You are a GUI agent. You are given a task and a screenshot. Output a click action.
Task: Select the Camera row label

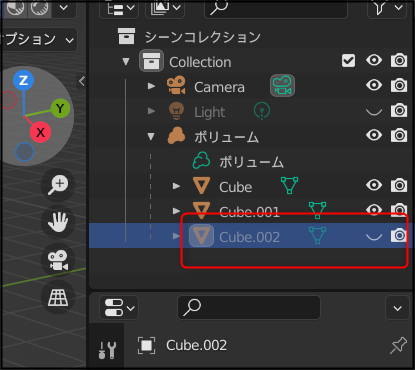coord(219,87)
